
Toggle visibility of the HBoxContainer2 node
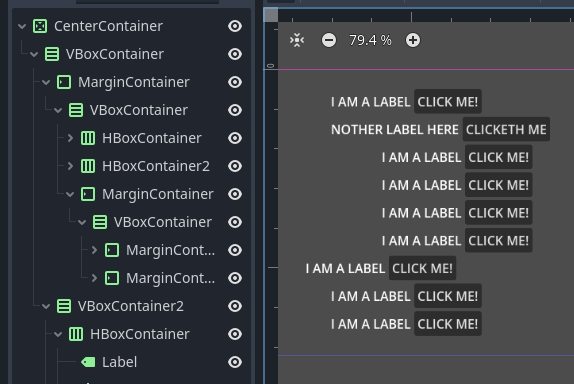point(235,166)
